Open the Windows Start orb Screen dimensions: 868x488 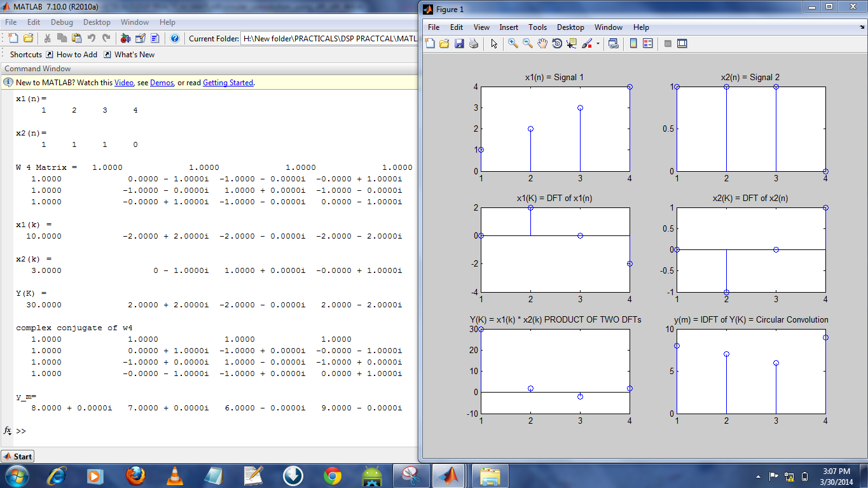click(x=17, y=476)
